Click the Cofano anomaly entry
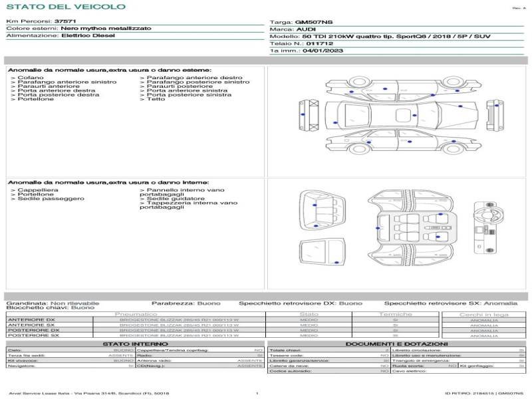The image size is (532, 399). 31,78
